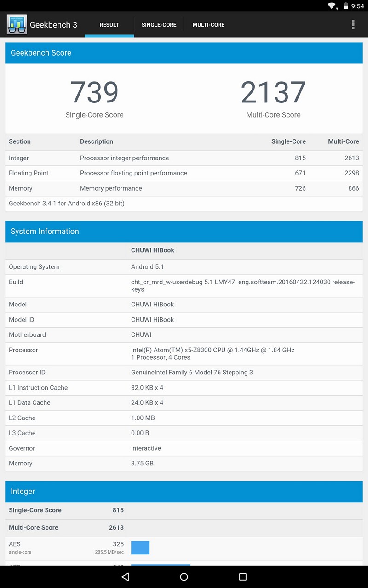Open recent apps with the square button
The height and width of the screenshot is (588, 368).
tap(243, 577)
